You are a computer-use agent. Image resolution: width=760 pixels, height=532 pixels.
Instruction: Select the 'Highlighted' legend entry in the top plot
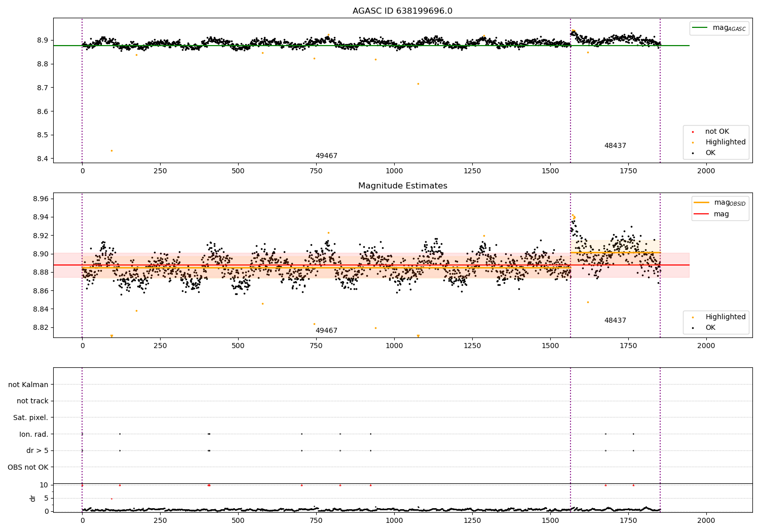[x=726, y=142]
